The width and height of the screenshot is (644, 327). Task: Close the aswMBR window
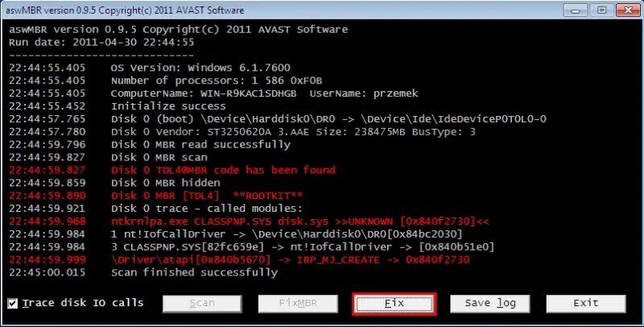click(628, 10)
